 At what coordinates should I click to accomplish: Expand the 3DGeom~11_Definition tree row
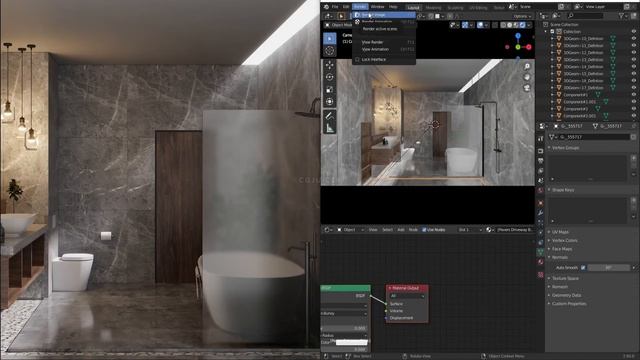tap(552, 46)
